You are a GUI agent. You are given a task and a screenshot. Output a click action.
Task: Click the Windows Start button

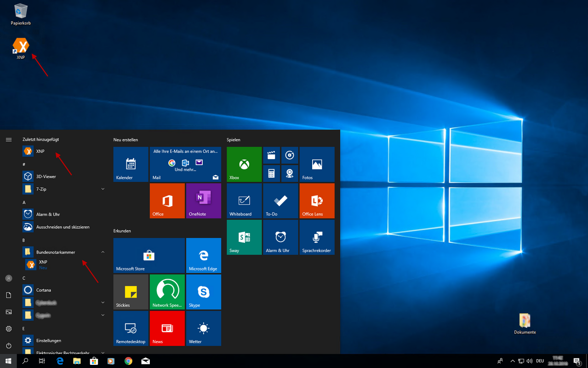point(8,361)
